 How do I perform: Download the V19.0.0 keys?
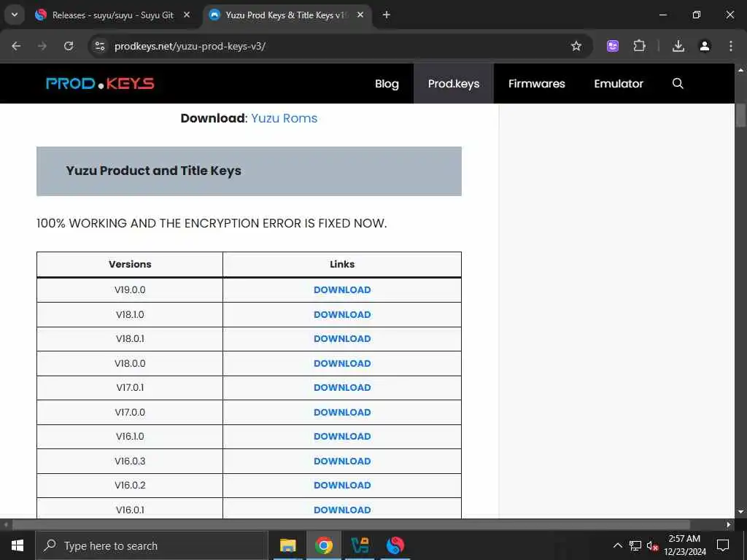pyautogui.click(x=342, y=289)
